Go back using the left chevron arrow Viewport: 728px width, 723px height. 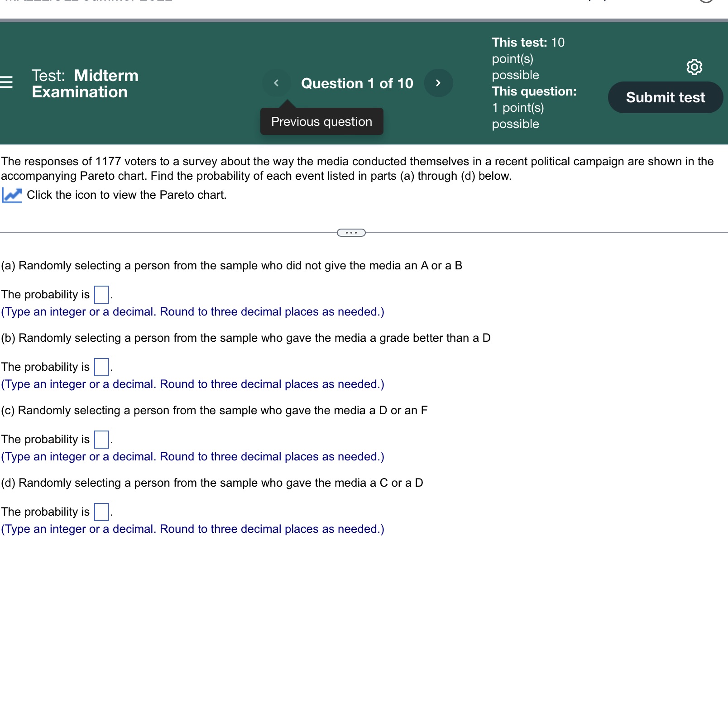[x=276, y=83]
